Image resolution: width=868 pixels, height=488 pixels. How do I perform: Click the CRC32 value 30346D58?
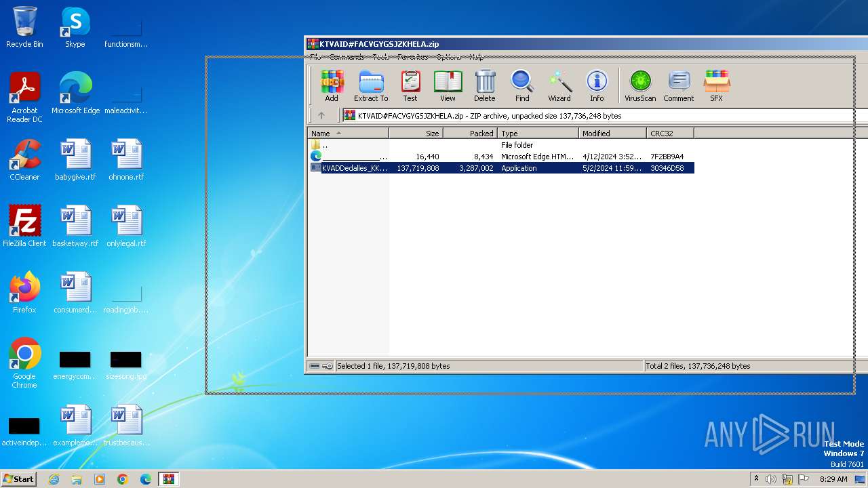tap(667, 168)
